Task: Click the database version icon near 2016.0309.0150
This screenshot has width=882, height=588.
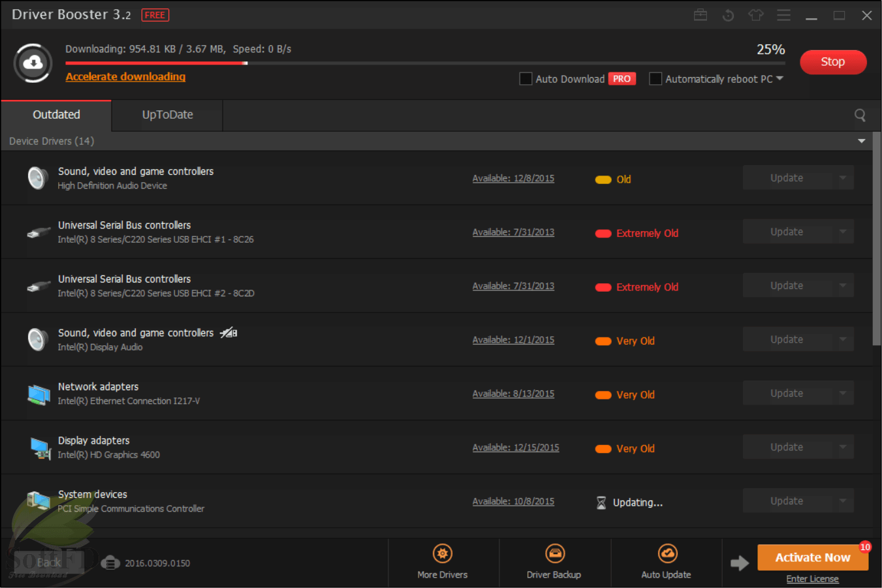Action: pos(111,563)
